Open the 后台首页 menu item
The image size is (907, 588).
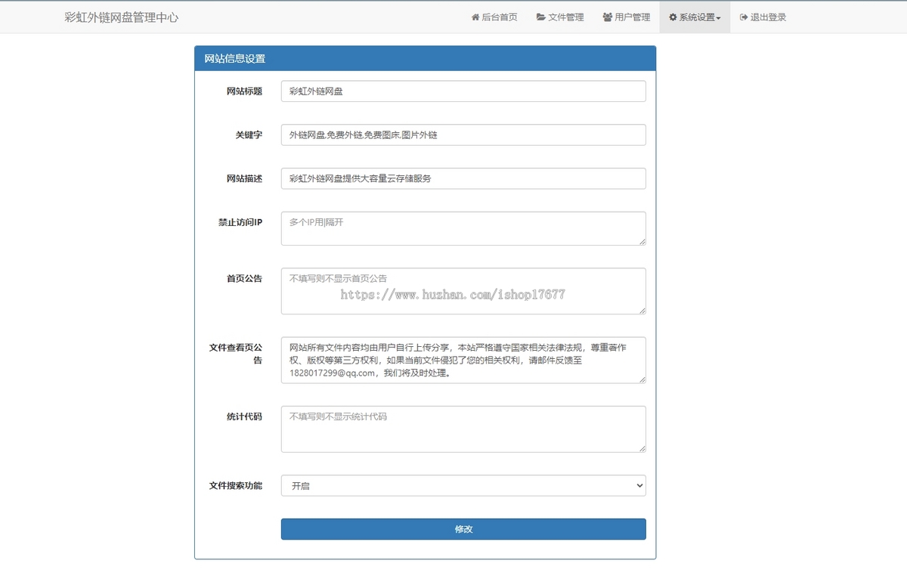[x=494, y=17]
